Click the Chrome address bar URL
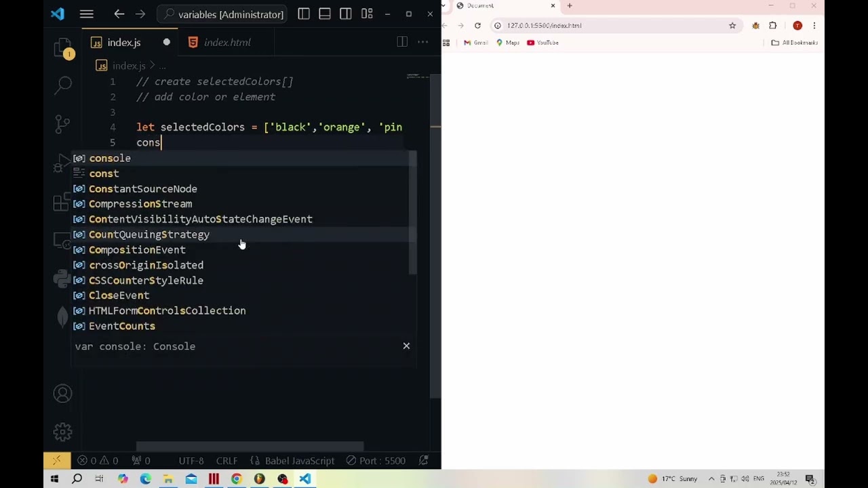 point(544,26)
